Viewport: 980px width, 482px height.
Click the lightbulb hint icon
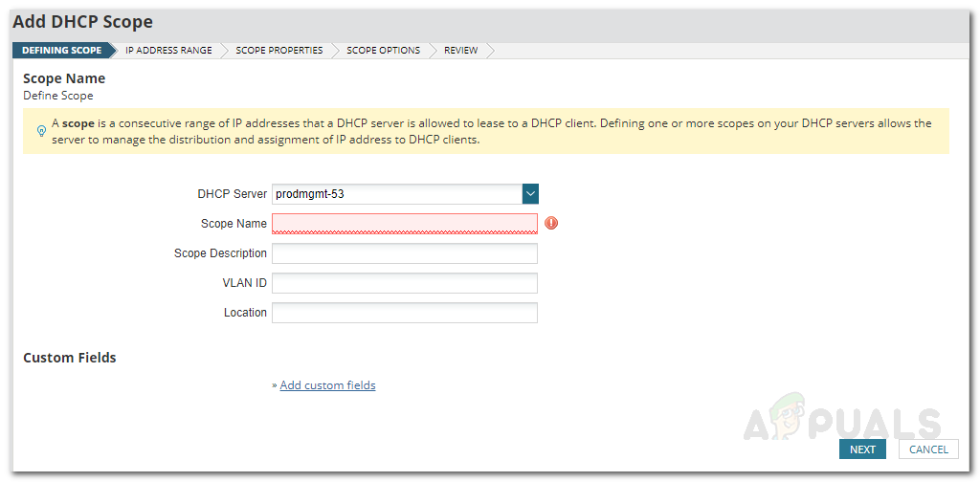41,130
